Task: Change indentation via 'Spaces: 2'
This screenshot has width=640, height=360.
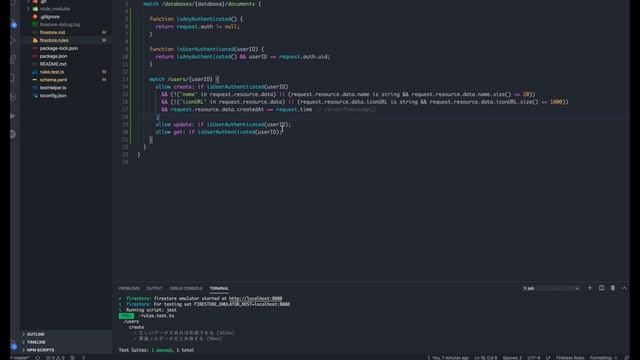Action: pyautogui.click(x=512, y=358)
